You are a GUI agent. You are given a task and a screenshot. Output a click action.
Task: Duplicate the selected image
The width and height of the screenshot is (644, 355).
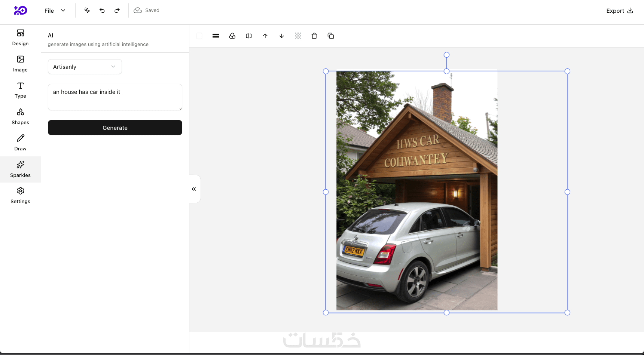pos(331,36)
